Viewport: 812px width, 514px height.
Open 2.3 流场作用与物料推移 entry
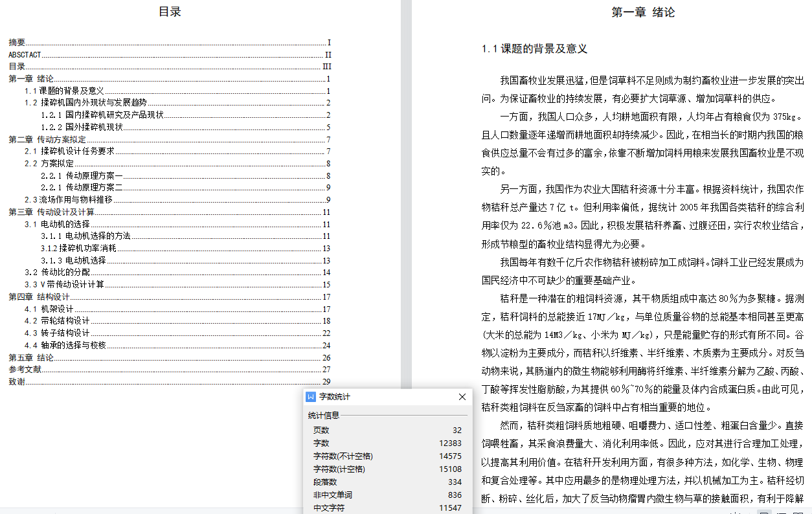point(69,200)
